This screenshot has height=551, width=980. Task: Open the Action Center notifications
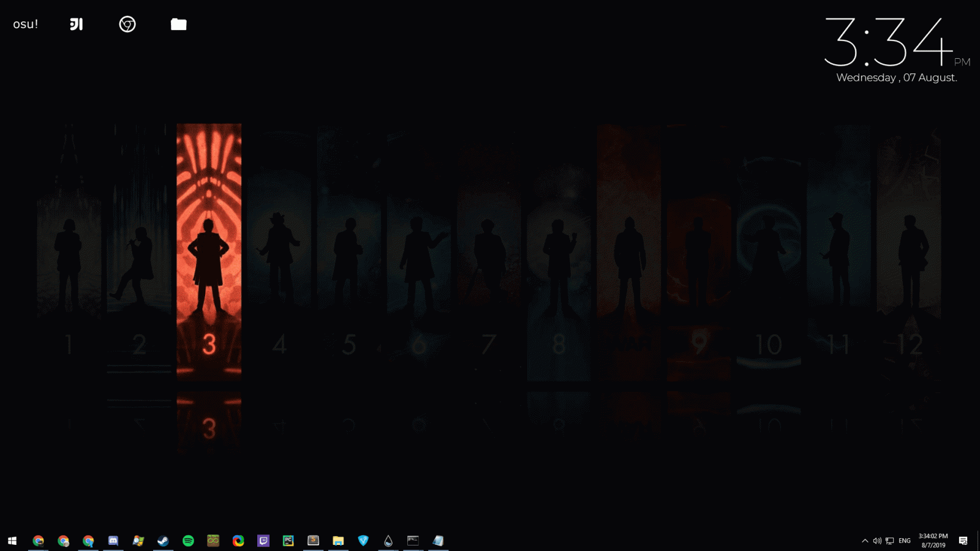[963, 541]
